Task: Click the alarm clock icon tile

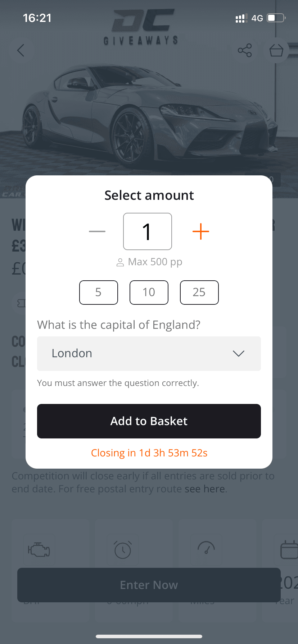Action: [x=122, y=550]
